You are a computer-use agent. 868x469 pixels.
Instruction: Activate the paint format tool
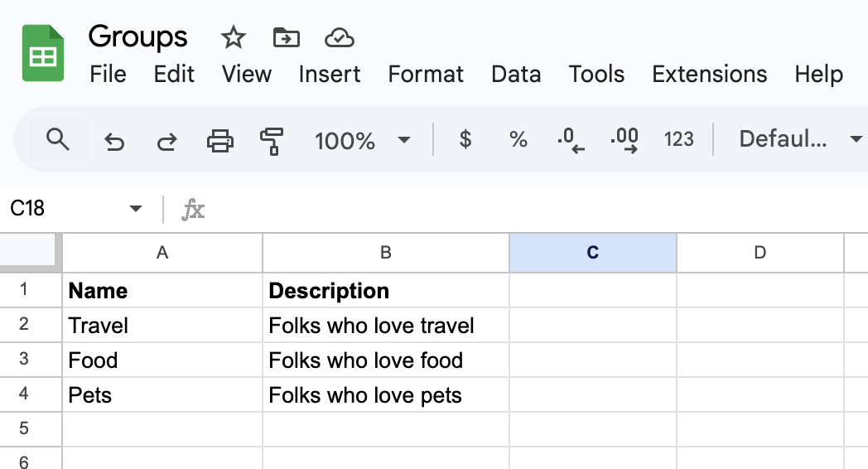tap(271, 141)
